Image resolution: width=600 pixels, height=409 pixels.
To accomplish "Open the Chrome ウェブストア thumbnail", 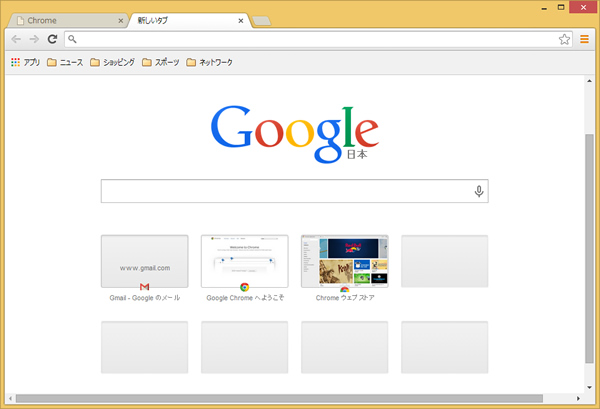I will tap(344, 262).
